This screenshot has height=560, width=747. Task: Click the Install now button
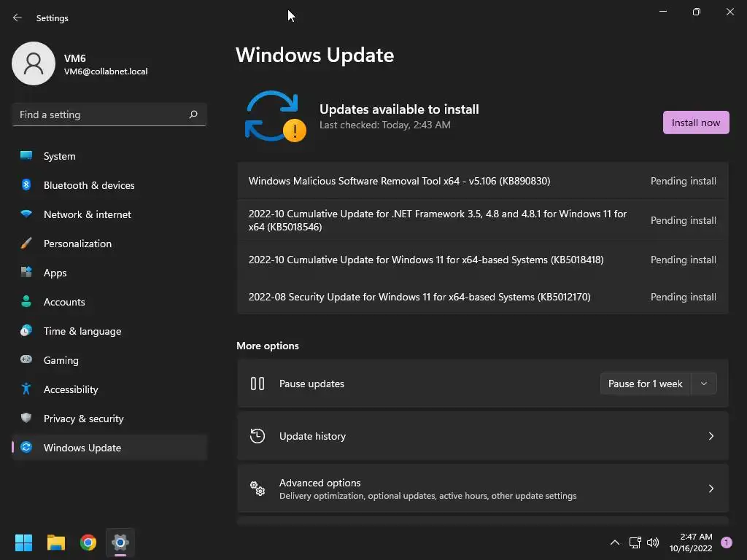[695, 122]
